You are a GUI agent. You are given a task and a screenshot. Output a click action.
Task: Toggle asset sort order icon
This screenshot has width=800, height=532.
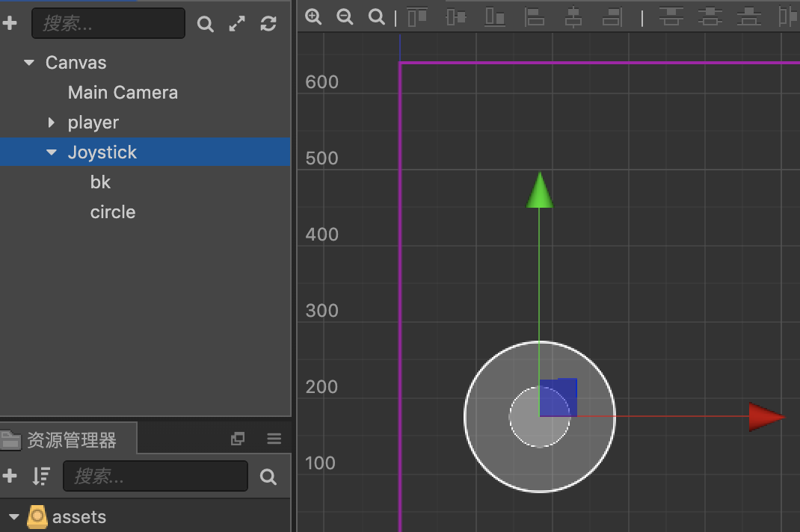[x=41, y=477]
